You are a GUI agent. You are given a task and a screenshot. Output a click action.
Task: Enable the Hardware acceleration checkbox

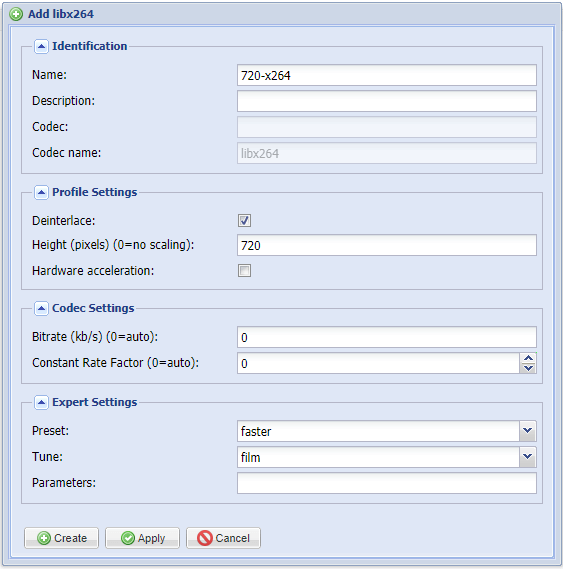244,270
